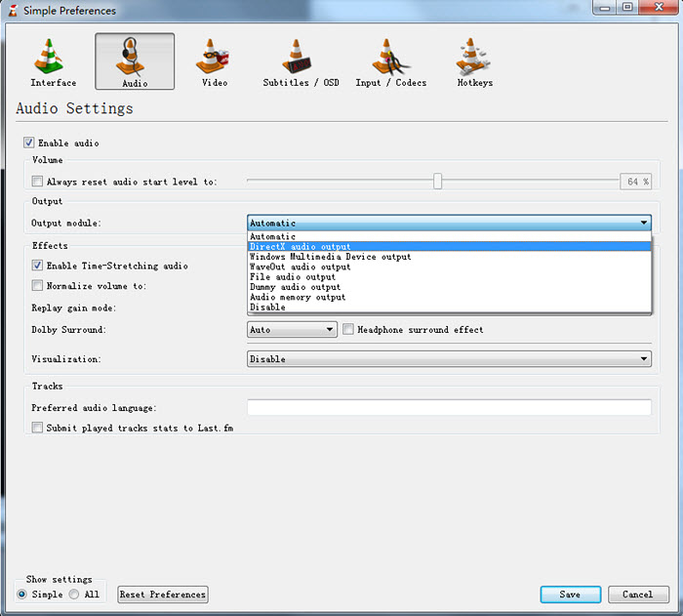The image size is (683, 616).
Task: Choose Automatic in the output list
Action: (449, 236)
